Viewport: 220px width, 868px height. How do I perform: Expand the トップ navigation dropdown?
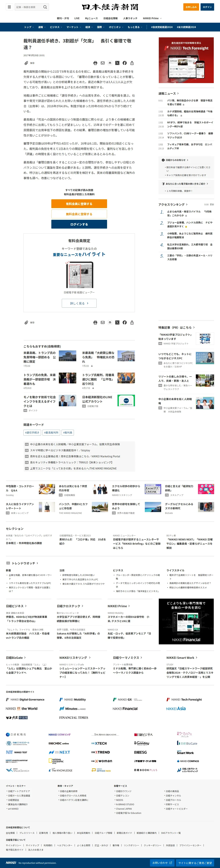coord(29,27)
